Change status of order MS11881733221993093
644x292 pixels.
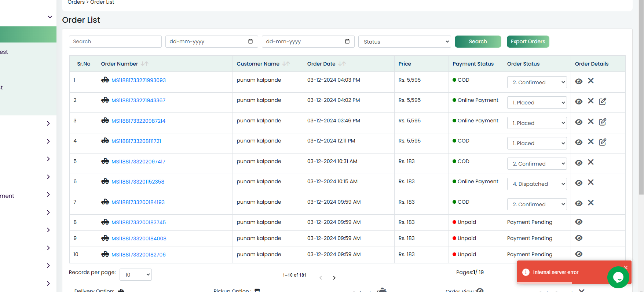click(x=537, y=82)
